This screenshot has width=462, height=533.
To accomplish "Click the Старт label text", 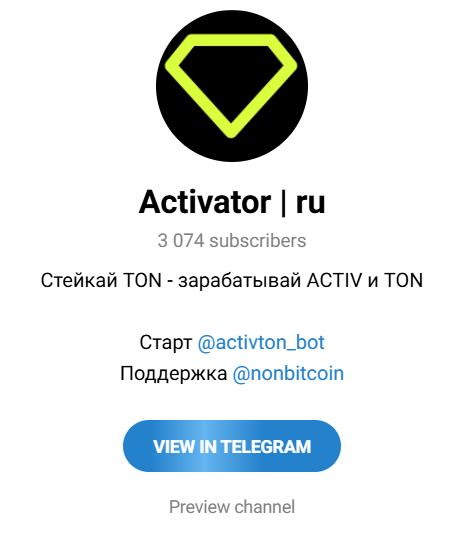I will 166,343.
